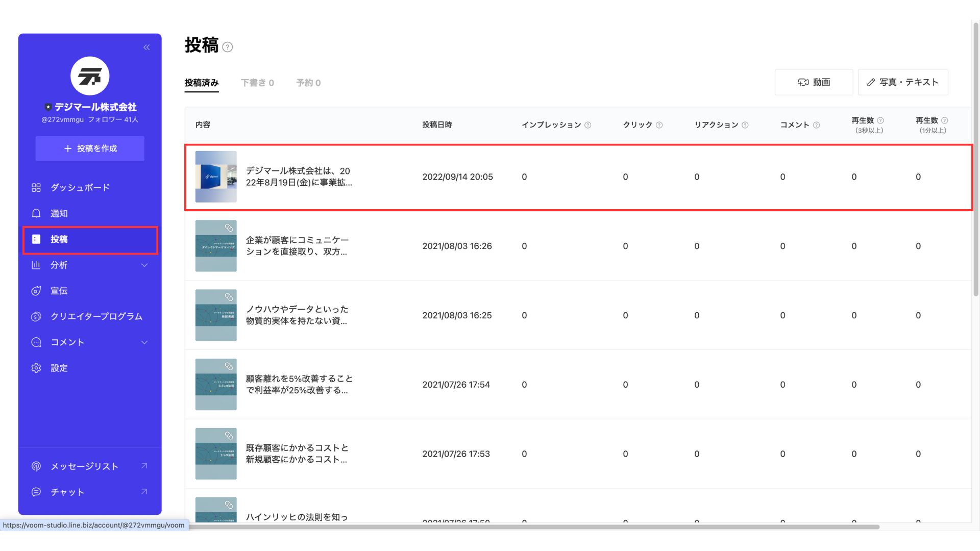Click the コメント column help icon

point(816,125)
